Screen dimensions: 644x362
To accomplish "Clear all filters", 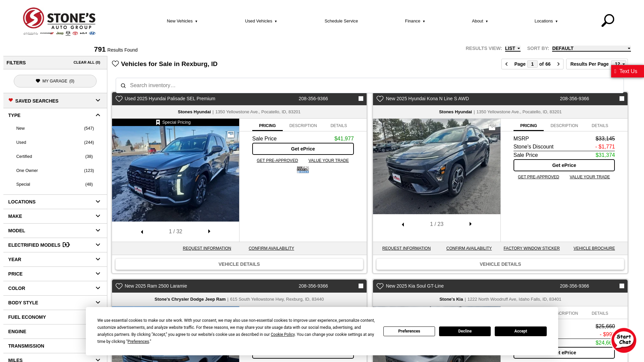I will pos(87,62).
